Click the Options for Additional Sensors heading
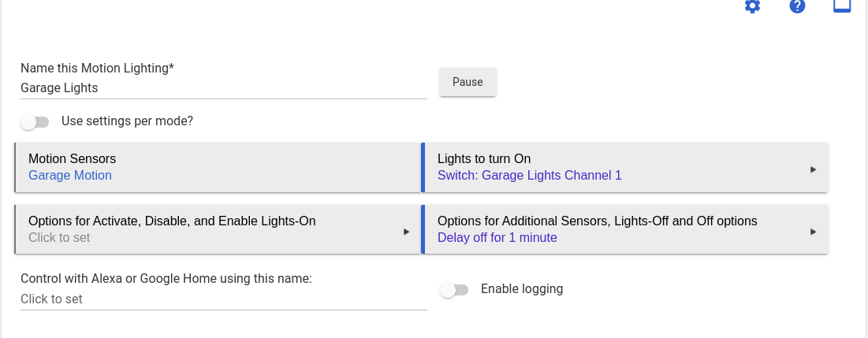The image size is (868, 338). (x=597, y=221)
